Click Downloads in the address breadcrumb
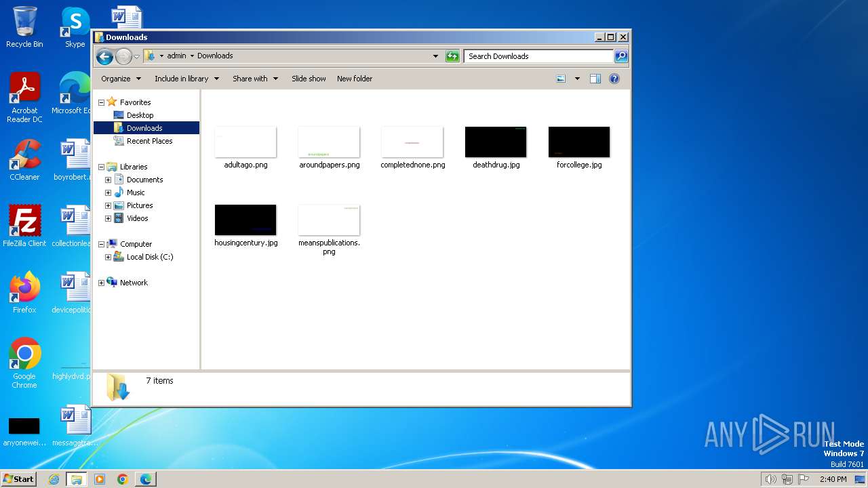This screenshot has height=488, width=868. [215, 56]
